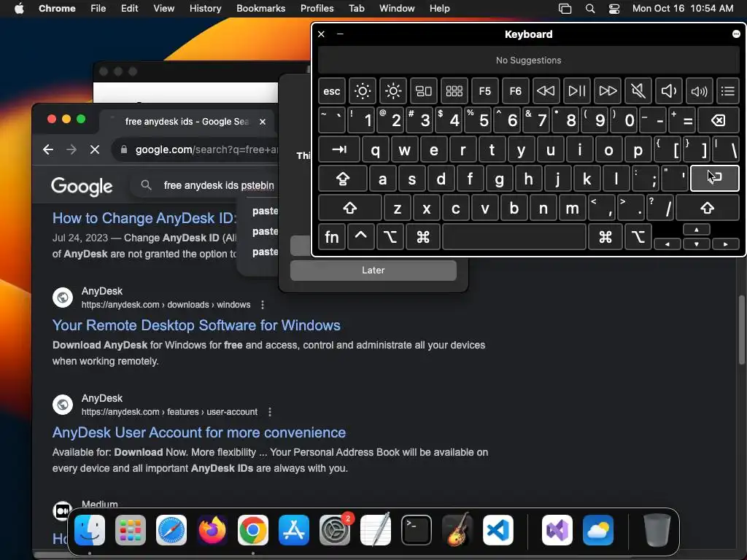
Task: Open the Profiles menu
Action: (x=317, y=8)
